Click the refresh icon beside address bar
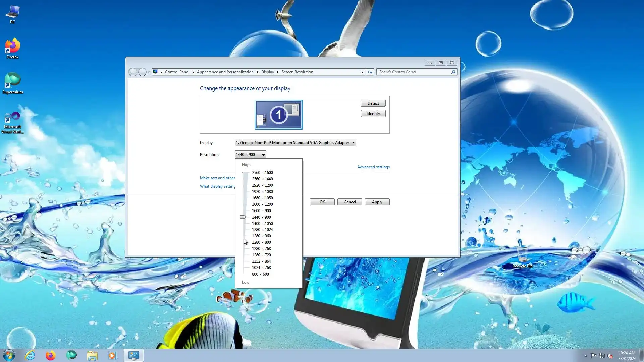This screenshot has width=644, height=362. click(370, 72)
